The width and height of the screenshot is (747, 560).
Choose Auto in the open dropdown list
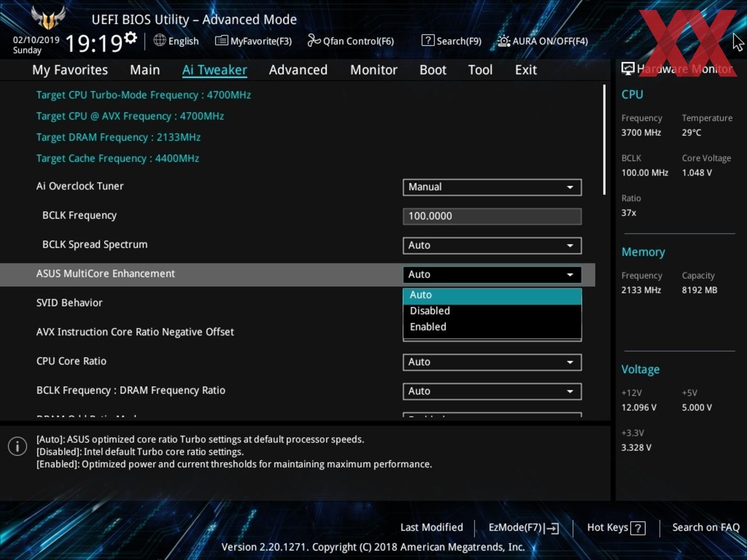point(492,295)
